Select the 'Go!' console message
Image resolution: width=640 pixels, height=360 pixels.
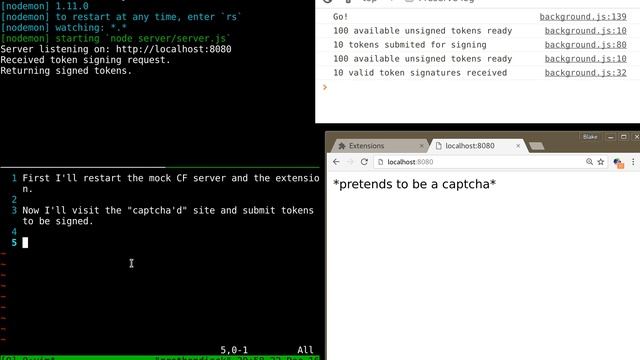[340, 17]
